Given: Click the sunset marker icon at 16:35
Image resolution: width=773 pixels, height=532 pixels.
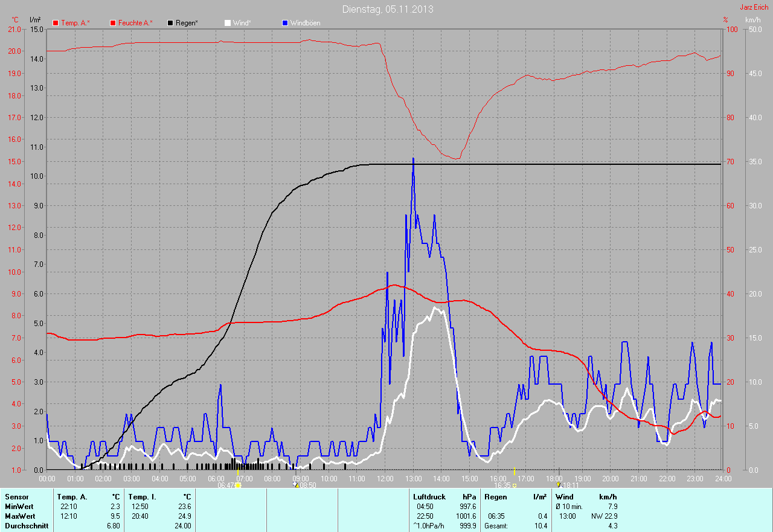Looking at the screenshot, I should pyautogui.click(x=515, y=485).
